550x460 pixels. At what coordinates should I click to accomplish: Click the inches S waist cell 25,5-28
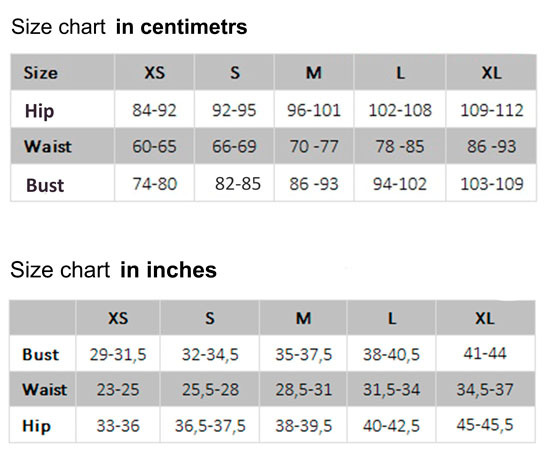[210, 390]
